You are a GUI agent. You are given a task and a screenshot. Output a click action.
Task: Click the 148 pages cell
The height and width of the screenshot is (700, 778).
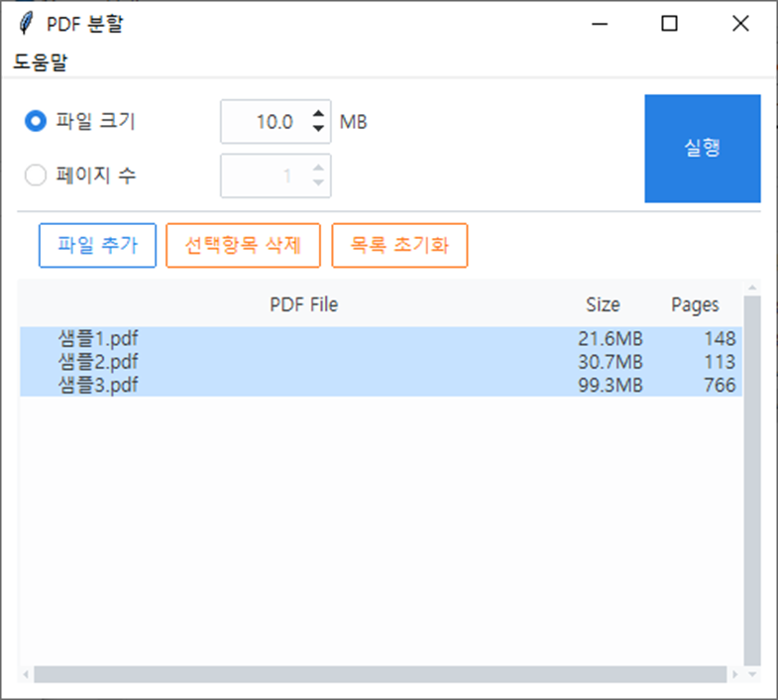coord(720,338)
